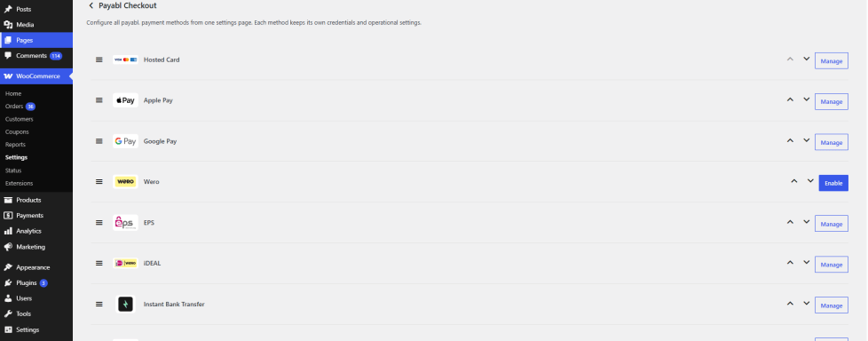The width and height of the screenshot is (868, 341).
Task: Click the drag handle icon for Wero
Action: (99, 181)
